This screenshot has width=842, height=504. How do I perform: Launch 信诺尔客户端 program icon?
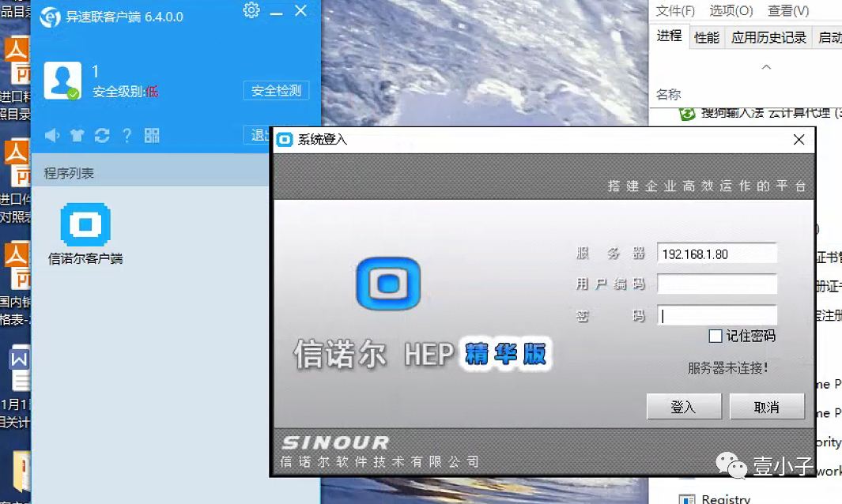point(85,224)
